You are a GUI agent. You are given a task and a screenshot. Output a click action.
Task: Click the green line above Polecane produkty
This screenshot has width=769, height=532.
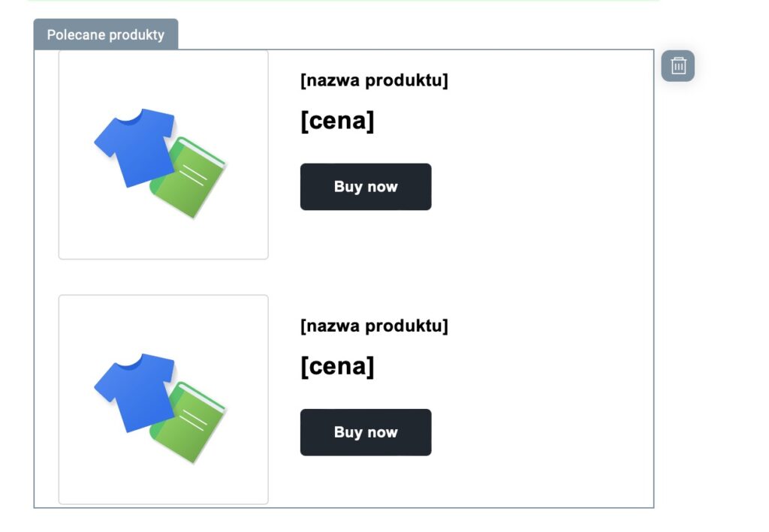coord(343,1)
